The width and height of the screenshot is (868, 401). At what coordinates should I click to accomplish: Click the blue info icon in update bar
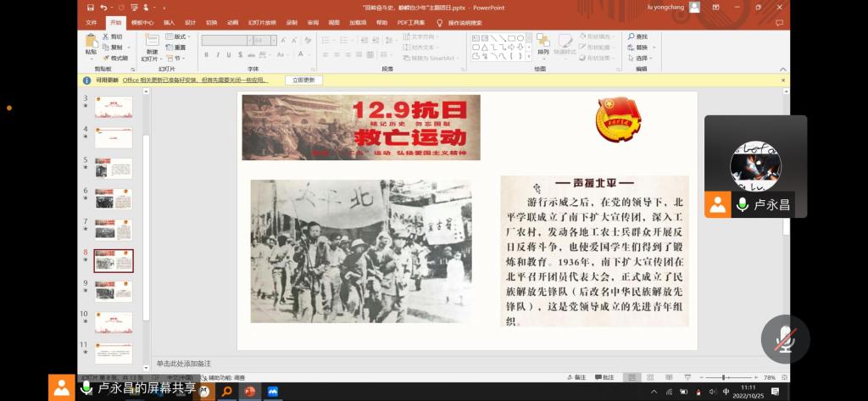(x=87, y=81)
